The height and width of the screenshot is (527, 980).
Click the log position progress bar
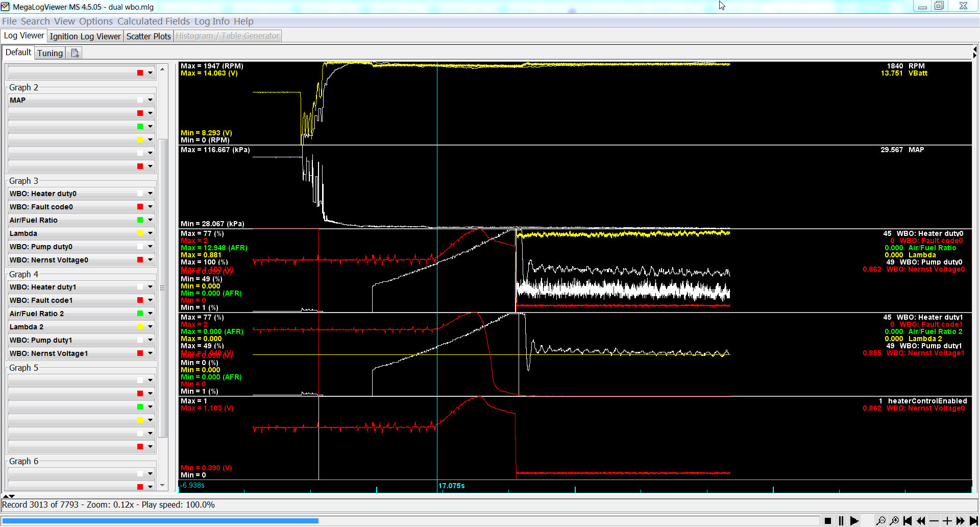(x=411, y=521)
